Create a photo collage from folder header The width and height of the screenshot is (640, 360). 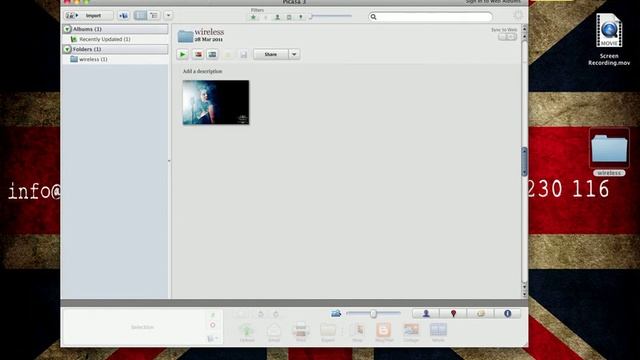198,54
